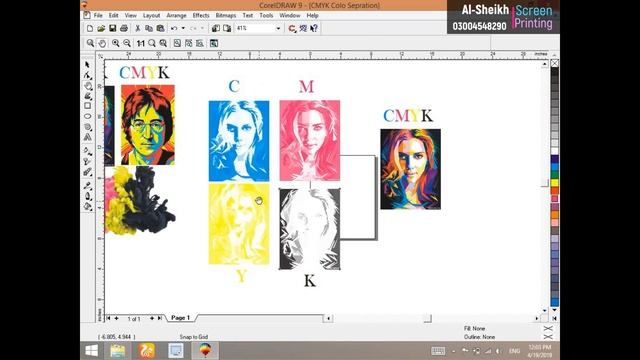640x360 pixels.
Task: Pick the white swatch in the color palette
Action: 555,151
